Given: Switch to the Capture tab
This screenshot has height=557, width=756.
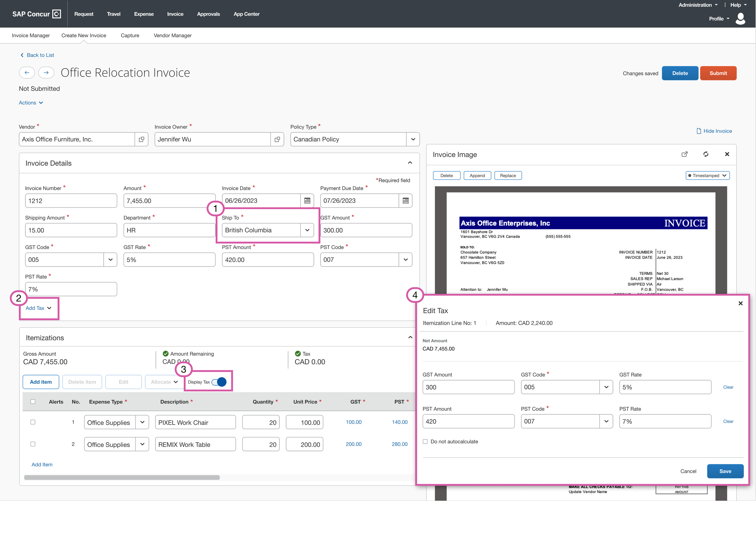Looking at the screenshot, I should click(130, 35).
